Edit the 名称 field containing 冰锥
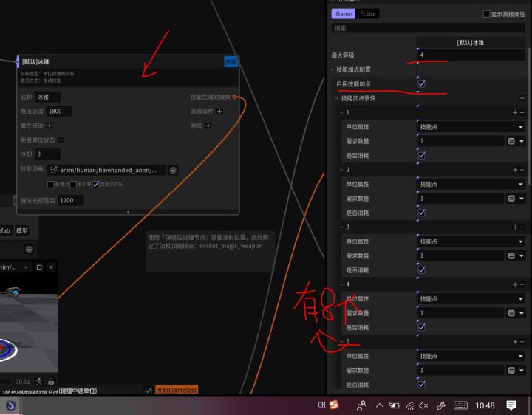The image size is (532, 415). click(x=48, y=97)
